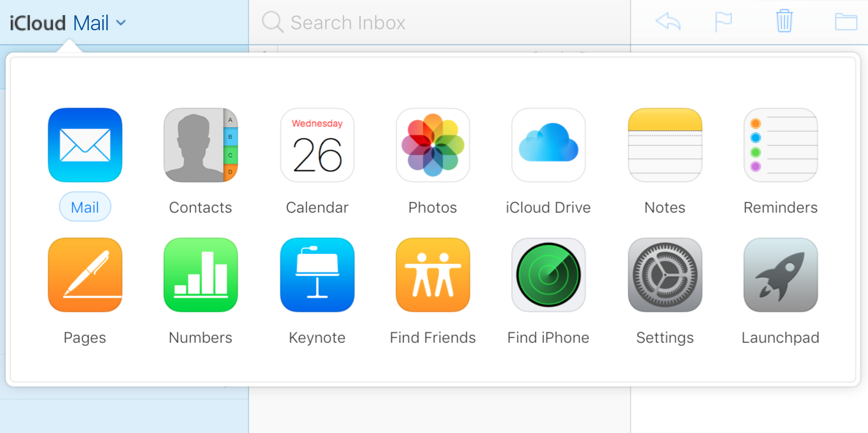Open the Settings gear icon
The height and width of the screenshot is (433, 868).
coord(665,275)
